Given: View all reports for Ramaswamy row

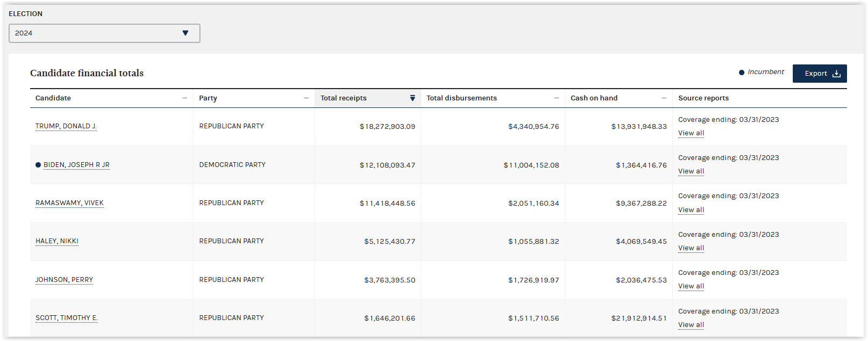Looking at the screenshot, I should (691, 210).
